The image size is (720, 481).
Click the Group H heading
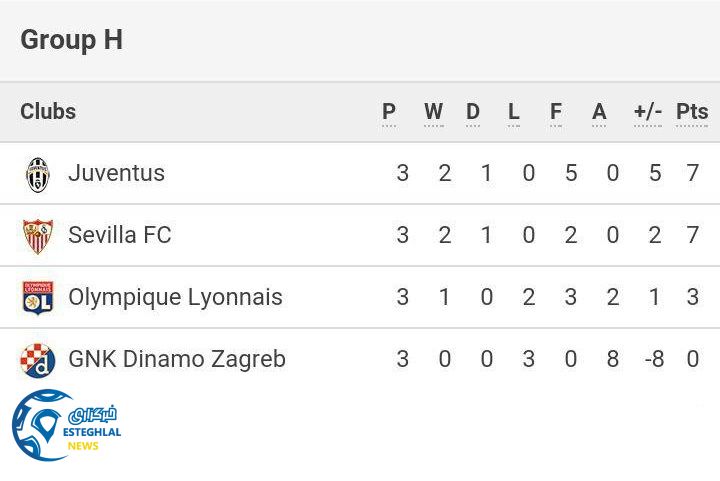click(x=71, y=40)
